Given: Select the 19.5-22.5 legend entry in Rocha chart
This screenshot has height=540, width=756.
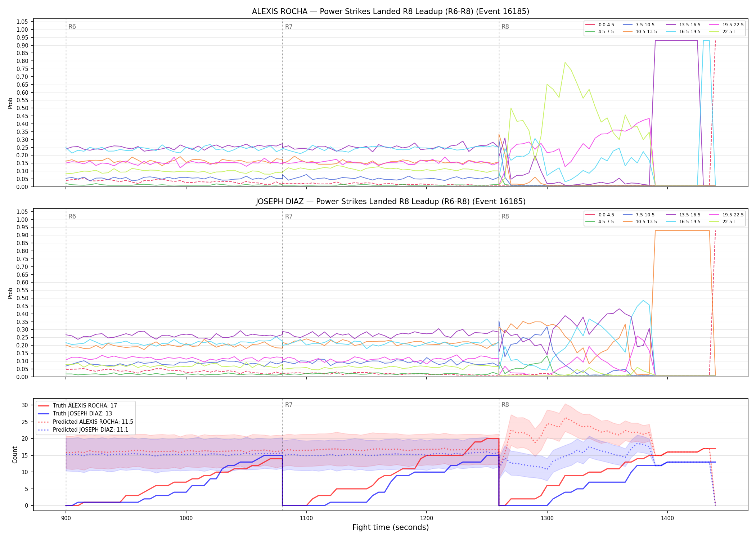Looking at the screenshot, I should (726, 25).
